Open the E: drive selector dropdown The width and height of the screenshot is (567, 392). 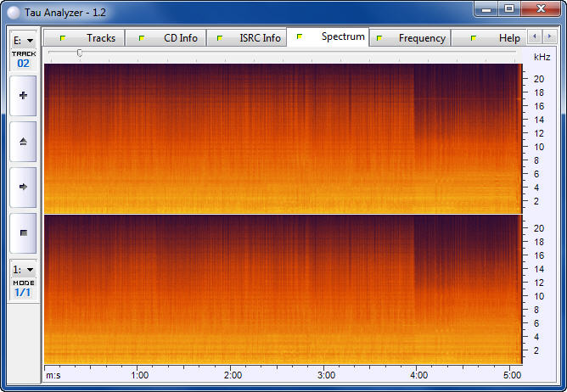[23, 40]
